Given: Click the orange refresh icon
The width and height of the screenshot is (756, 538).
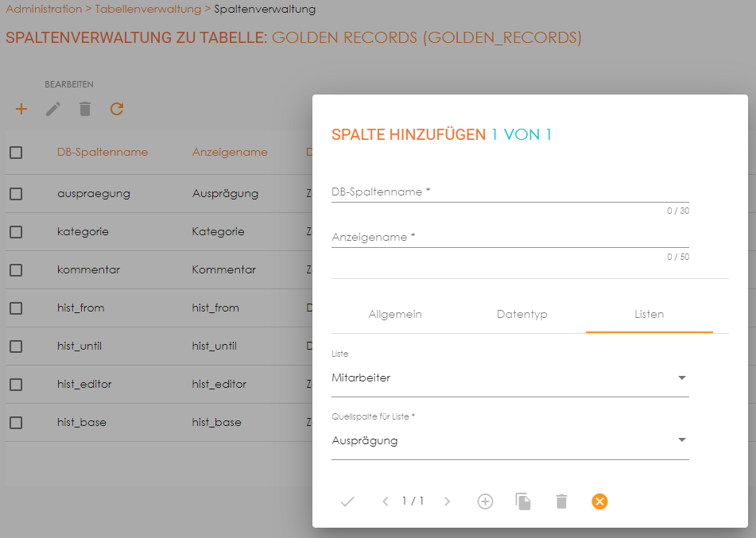Looking at the screenshot, I should pos(117,109).
